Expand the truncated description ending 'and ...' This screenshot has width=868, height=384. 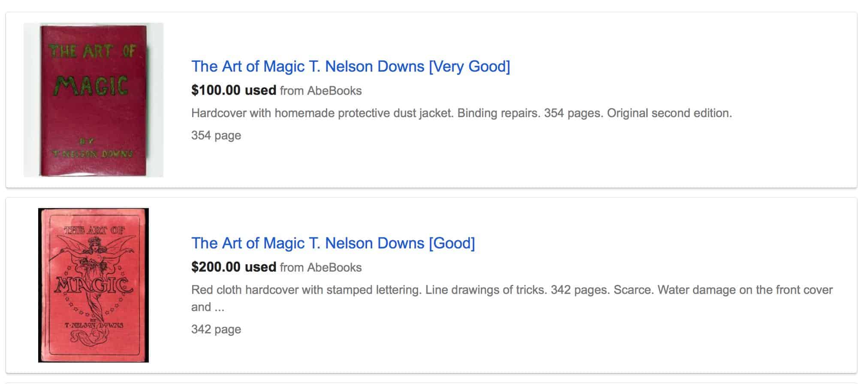[x=208, y=307]
